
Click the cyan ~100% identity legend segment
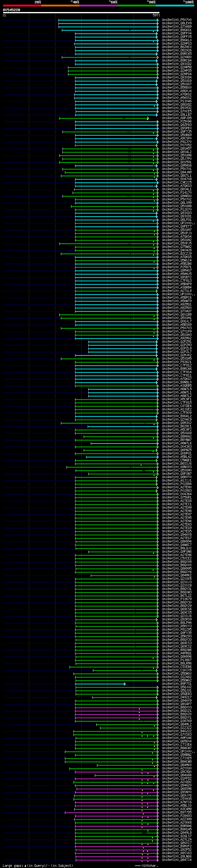click(175, 6)
